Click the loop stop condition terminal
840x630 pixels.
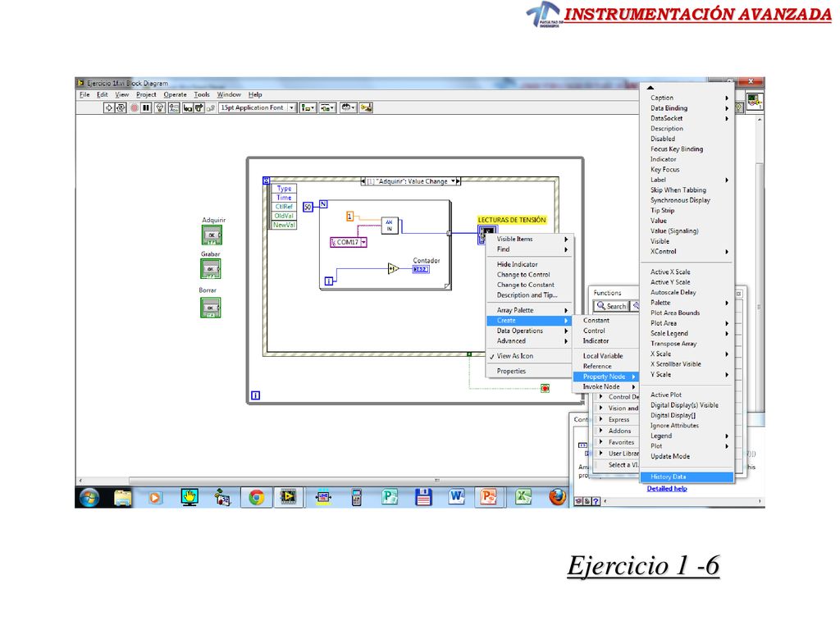[545, 388]
